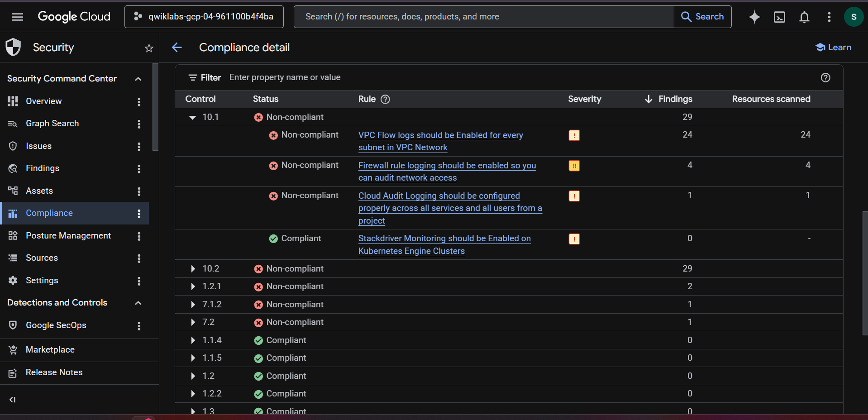Expand control 1.1.5 row

click(193, 358)
